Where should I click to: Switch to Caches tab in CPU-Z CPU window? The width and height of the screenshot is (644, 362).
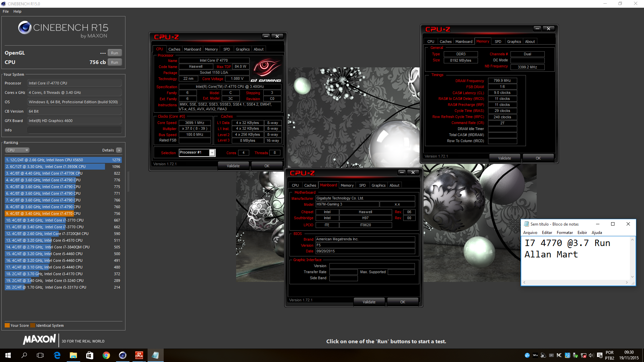point(174,49)
